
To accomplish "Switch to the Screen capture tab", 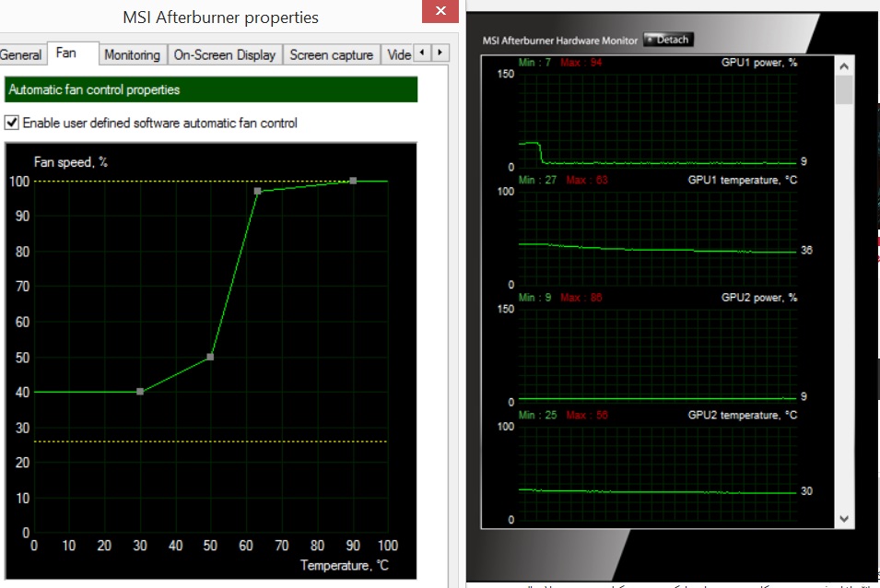I will pyautogui.click(x=331, y=55).
